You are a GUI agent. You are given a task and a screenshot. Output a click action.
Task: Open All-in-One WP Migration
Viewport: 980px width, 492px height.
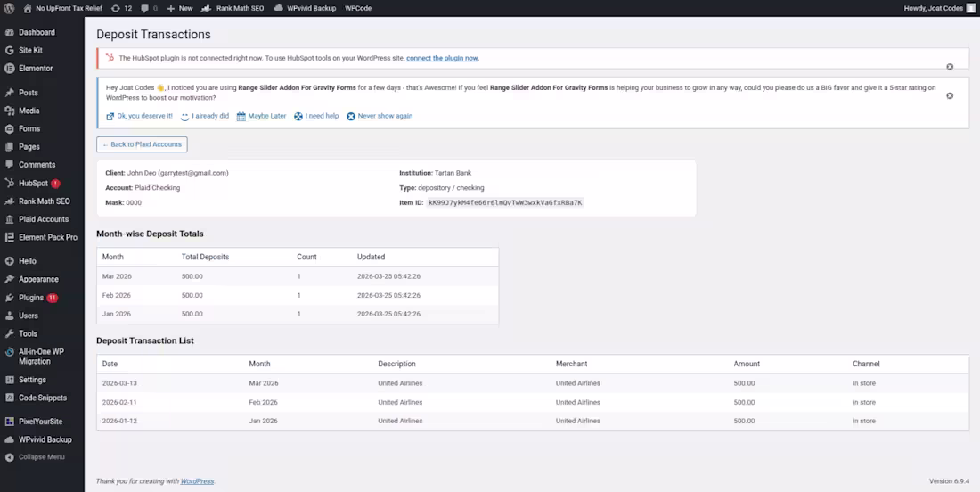(x=42, y=357)
